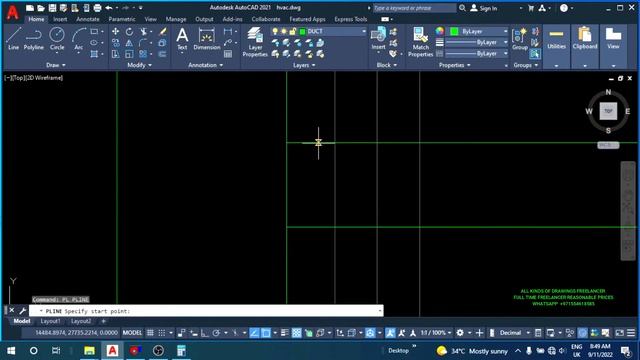
Task: Select the Arc tool
Action: pyautogui.click(x=78, y=39)
